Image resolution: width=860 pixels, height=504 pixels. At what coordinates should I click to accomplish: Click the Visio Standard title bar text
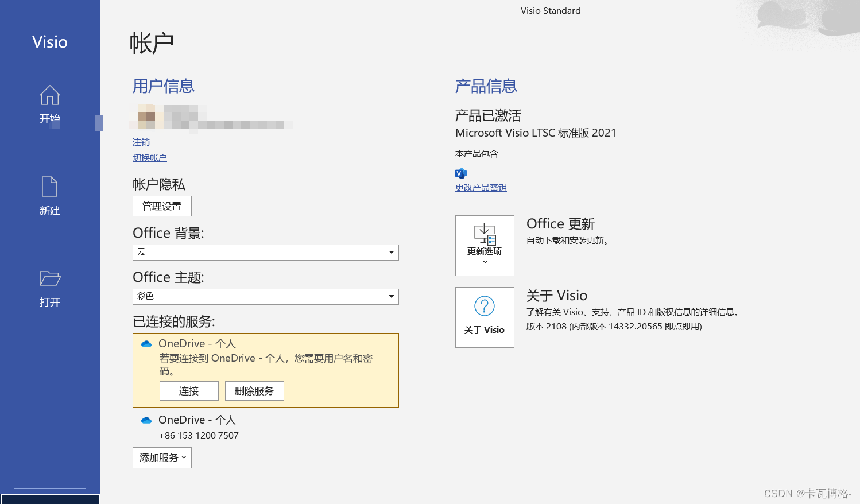pyautogui.click(x=551, y=10)
